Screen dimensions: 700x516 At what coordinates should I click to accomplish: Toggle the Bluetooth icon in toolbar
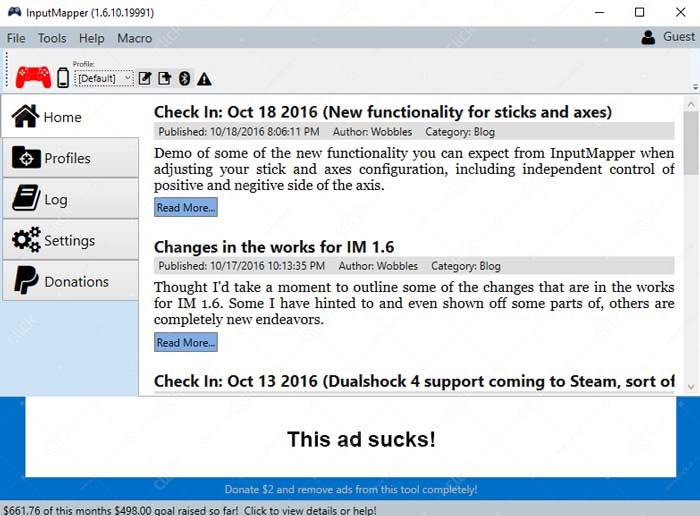click(x=184, y=78)
